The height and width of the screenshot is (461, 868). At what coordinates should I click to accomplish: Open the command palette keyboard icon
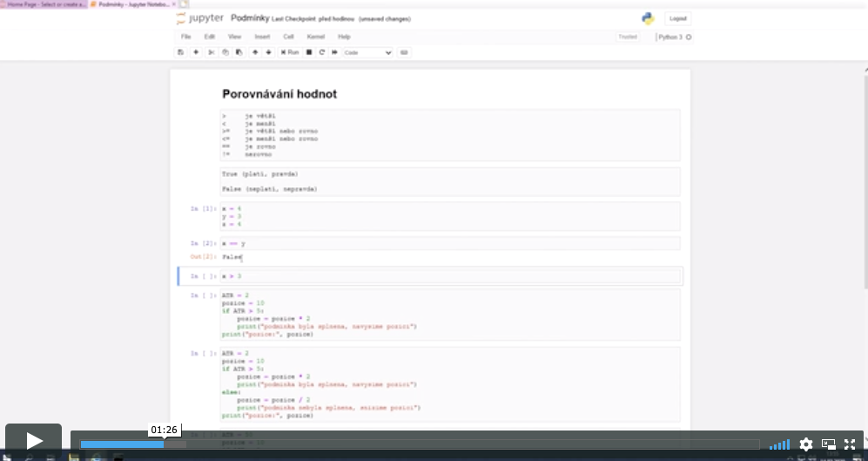point(404,52)
